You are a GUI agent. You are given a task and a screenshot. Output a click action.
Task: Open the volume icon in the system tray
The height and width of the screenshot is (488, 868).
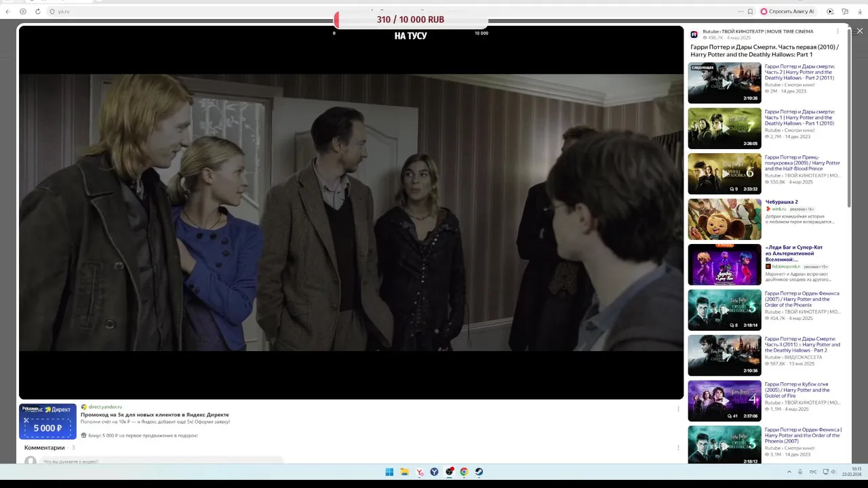(x=835, y=472)
